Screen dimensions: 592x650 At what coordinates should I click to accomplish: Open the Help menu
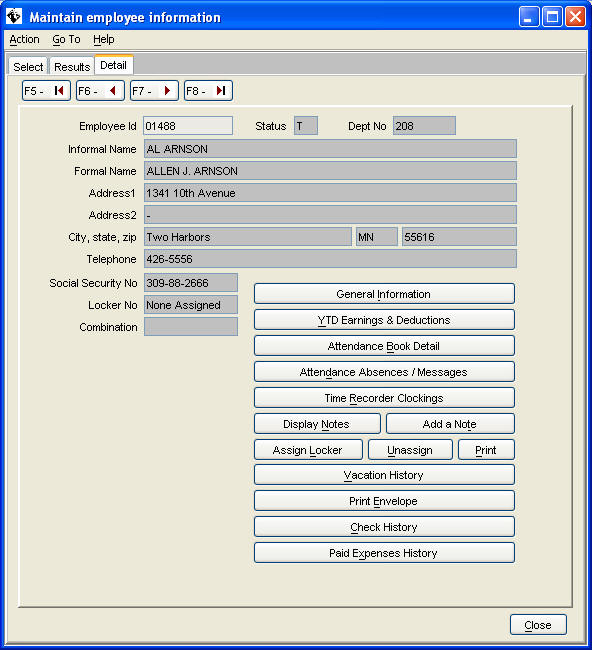click(104, 39)
